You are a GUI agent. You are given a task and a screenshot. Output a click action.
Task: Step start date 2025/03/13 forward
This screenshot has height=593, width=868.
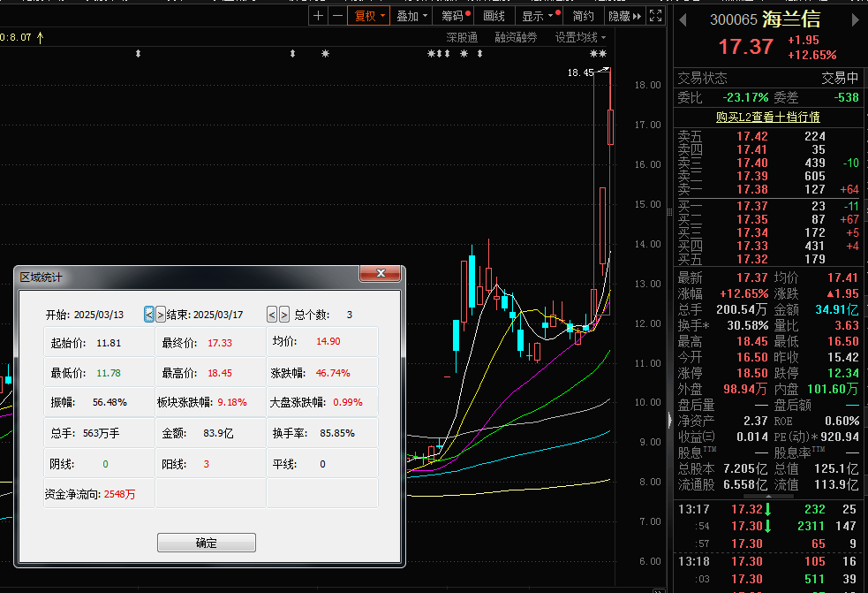pyautogui.click(x=160, y=315)
